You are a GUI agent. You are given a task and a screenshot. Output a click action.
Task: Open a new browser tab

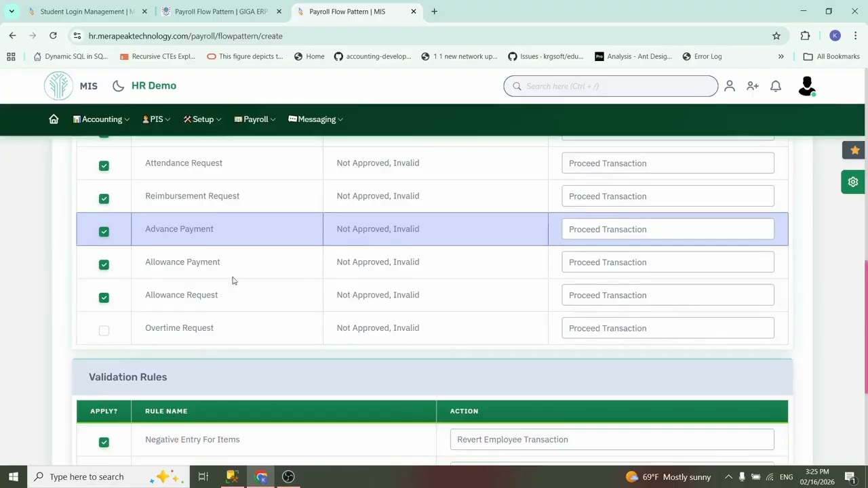(434, 12)
